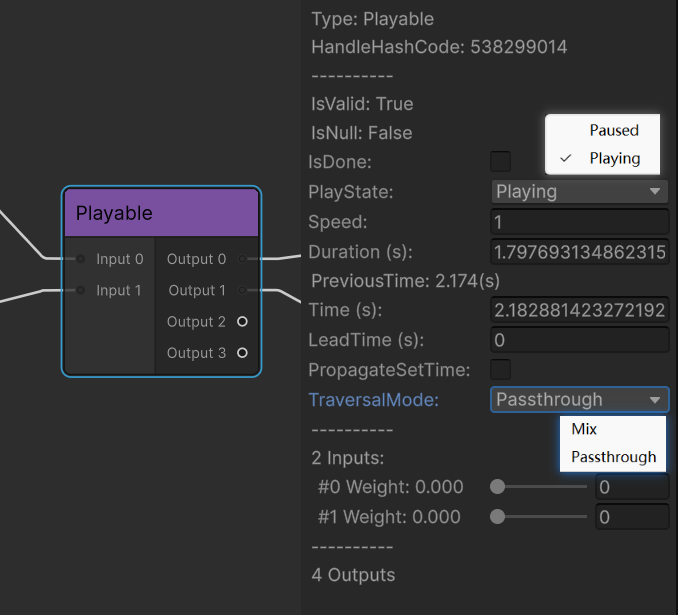Click the Input 1 port connector
The height and width of the screenshot is (615, 678).
point(81,290)
